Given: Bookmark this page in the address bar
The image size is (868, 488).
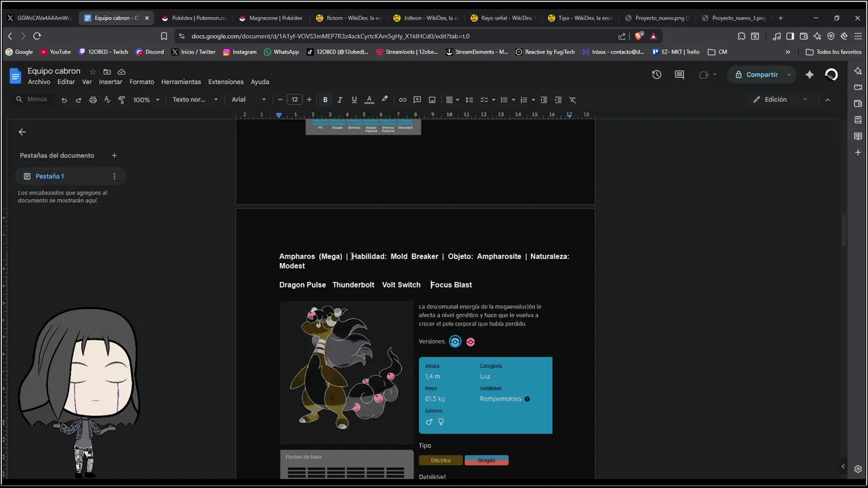Looking at the screenshot, I should pos(164,36).
